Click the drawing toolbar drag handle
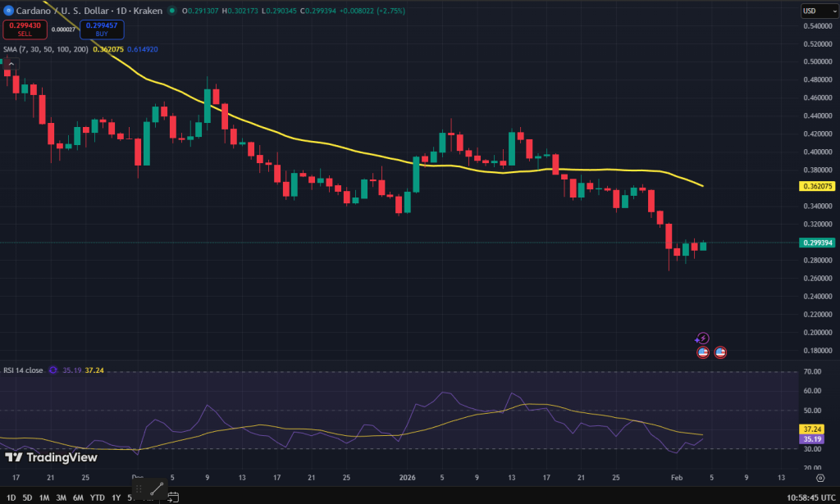 [x=139, y=488]
